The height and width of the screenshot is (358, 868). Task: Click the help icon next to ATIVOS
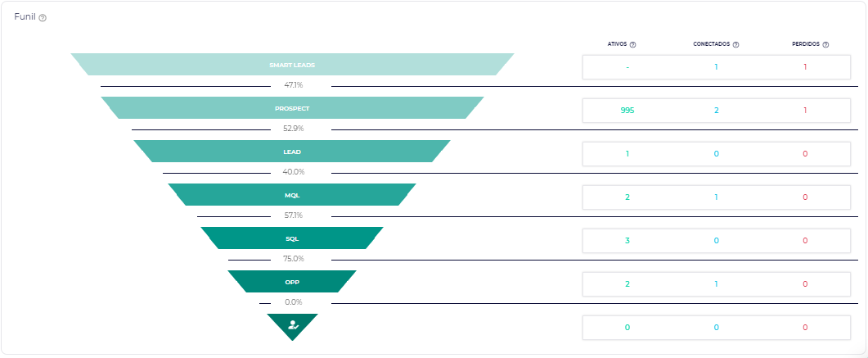[x=633, y=45]
